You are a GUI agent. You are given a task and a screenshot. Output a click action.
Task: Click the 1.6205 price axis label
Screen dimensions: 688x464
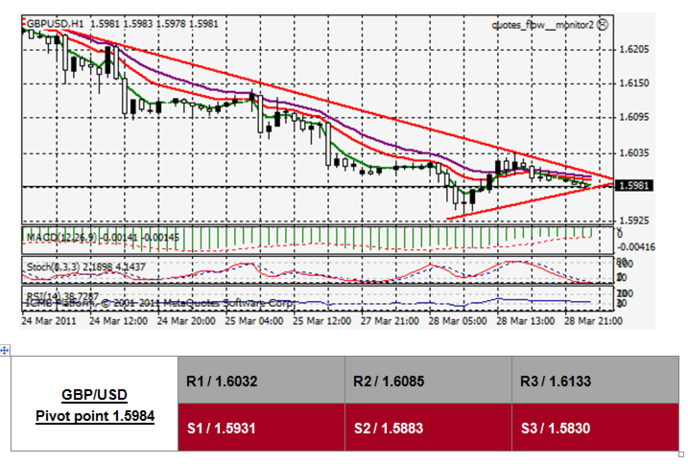pyautogui.click(x=634, y=49)
